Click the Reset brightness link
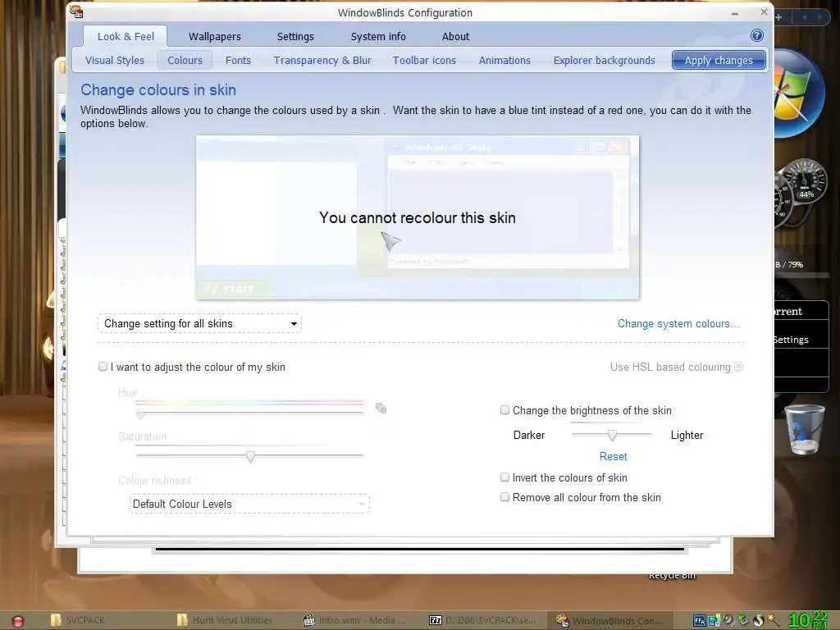This screenshot has width=840, height=630. pyautogui.click(x=613, y=456)
